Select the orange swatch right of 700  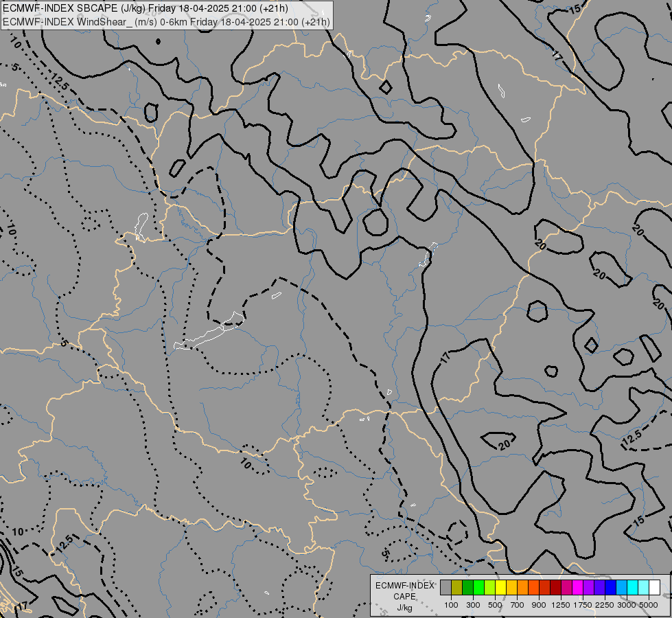[523, 587]
